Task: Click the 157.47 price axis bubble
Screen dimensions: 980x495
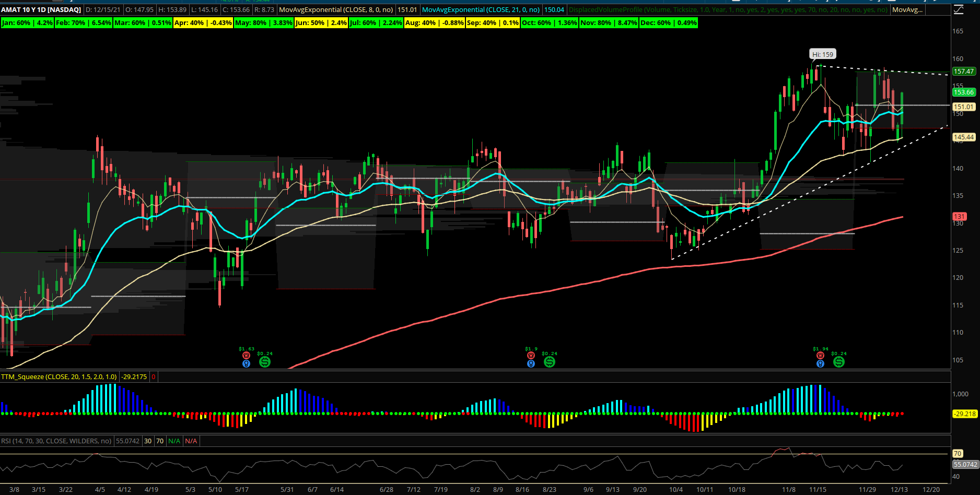Action: (964, 72)
